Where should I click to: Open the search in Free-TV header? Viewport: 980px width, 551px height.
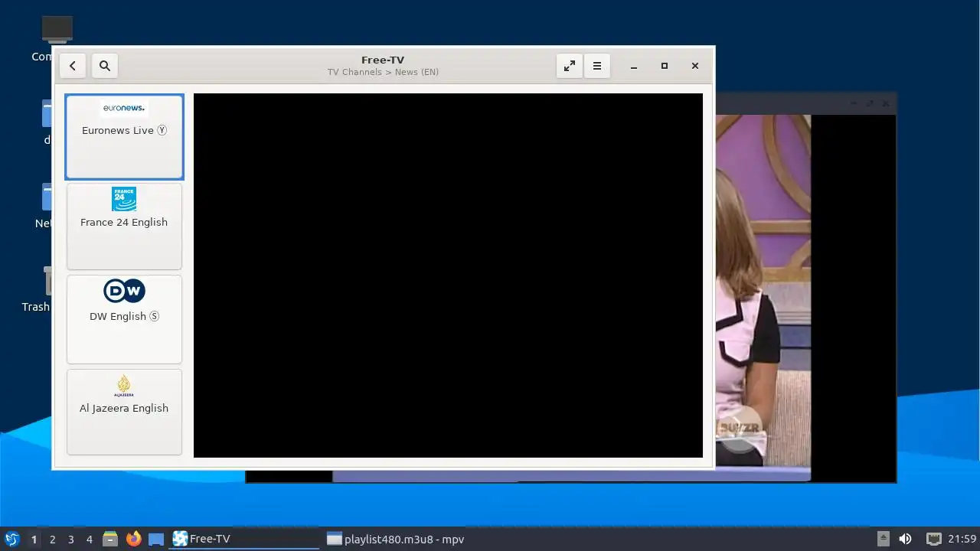coord(105,66)
